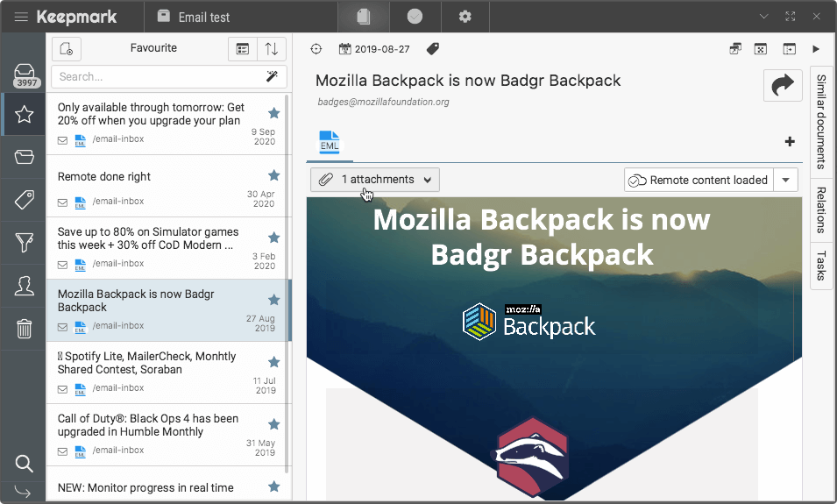Click the Remote content loaded button
This screenshot has height=504, width=837.
pos(698,180)
